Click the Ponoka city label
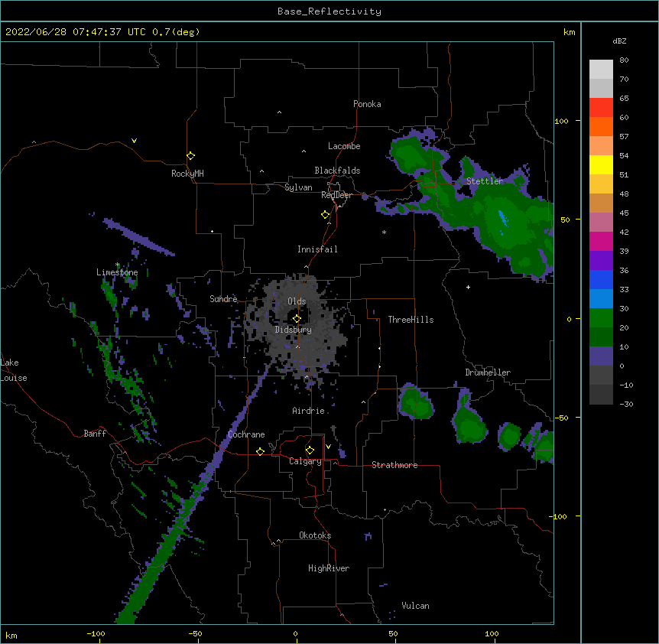The width and height of the screenshot is (659, 644). (x=367, y=104)
